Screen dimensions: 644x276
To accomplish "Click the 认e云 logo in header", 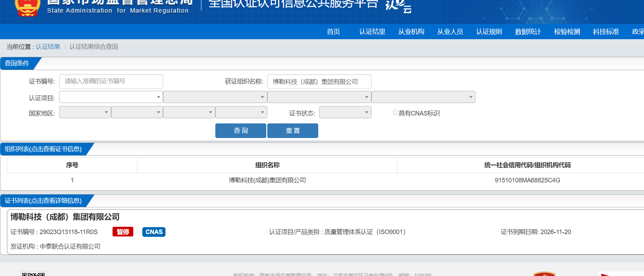I will (x=398, y=6).
